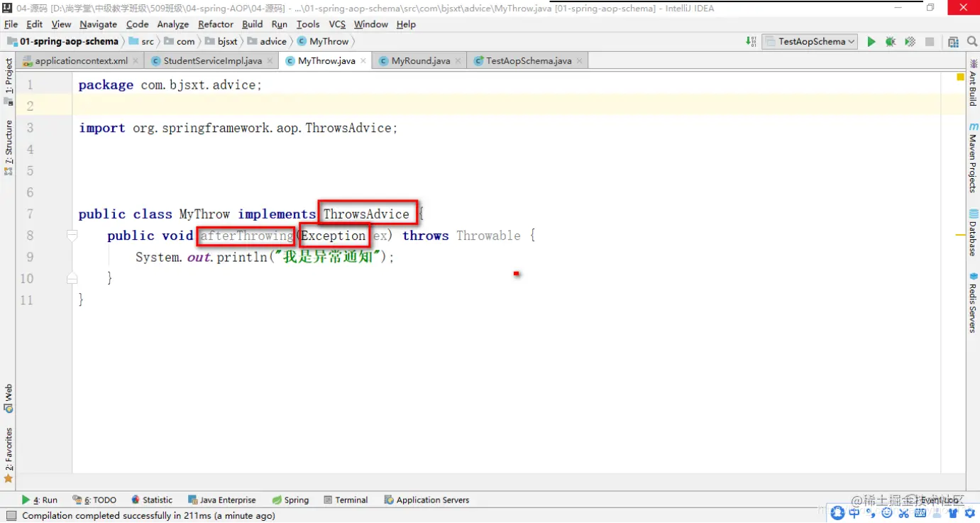
Task: Open the Statistic tool window
Action: pos(151,500)
